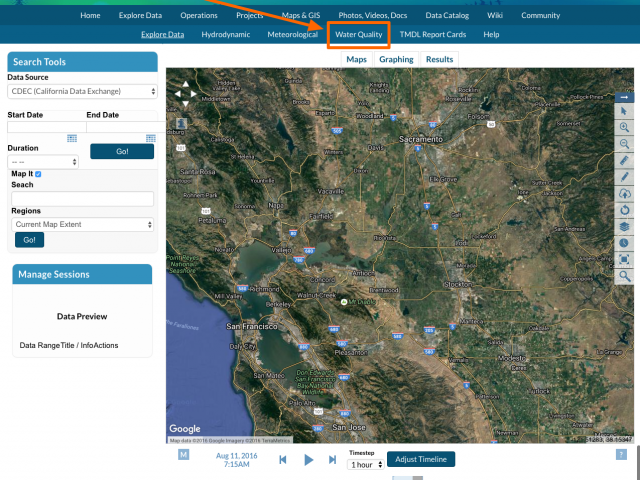Open the Community menu item
Image resolution: width=640 pixels, height=480 pixels.
coord(540,16)
